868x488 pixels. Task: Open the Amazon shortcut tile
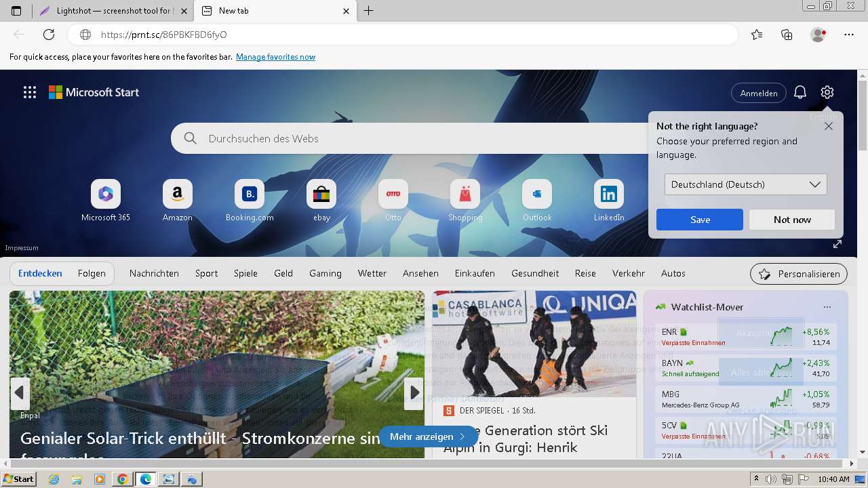[x=178, y=201]
